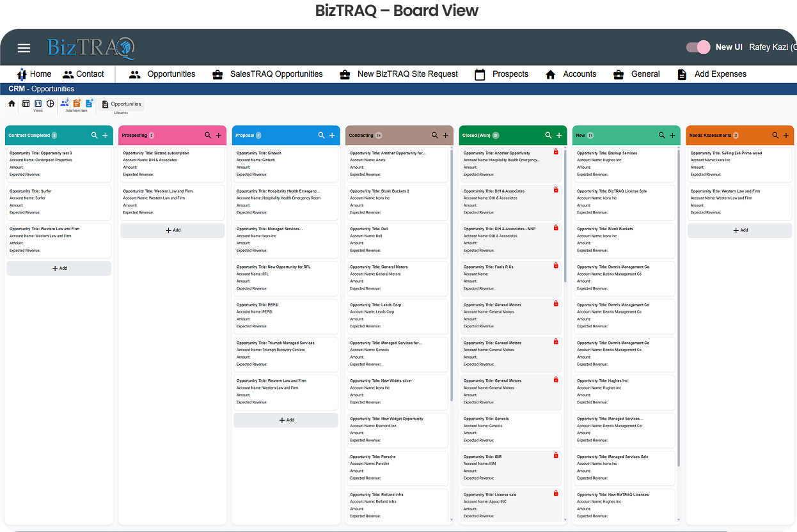Switch to board view icon
The image size is (797, 532).
click(x=38, y=104)
